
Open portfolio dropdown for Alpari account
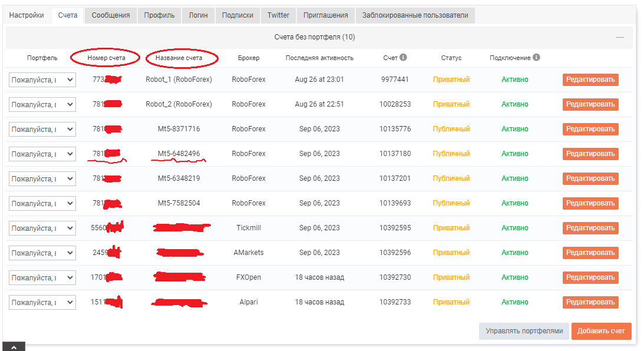coord(42,302)
